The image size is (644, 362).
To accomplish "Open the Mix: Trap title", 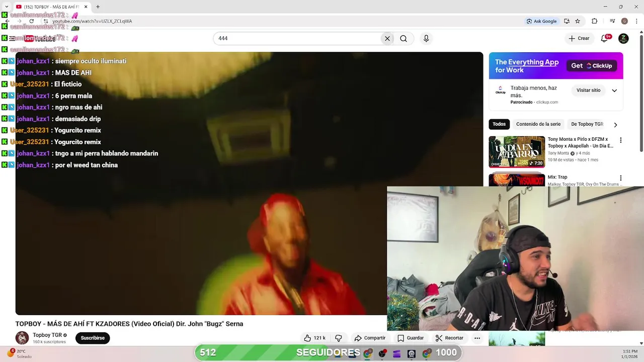I will (x=557, y=177).
